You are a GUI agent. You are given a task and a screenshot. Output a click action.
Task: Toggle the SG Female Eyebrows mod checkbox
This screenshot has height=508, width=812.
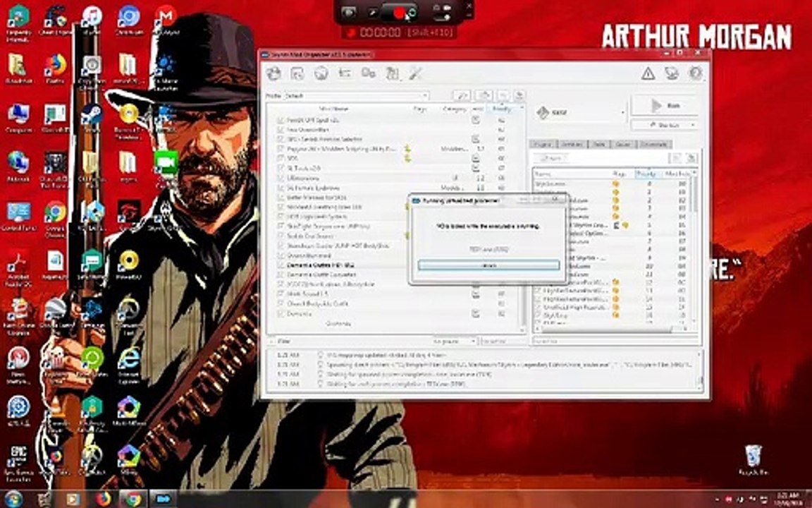coord(280,188)
